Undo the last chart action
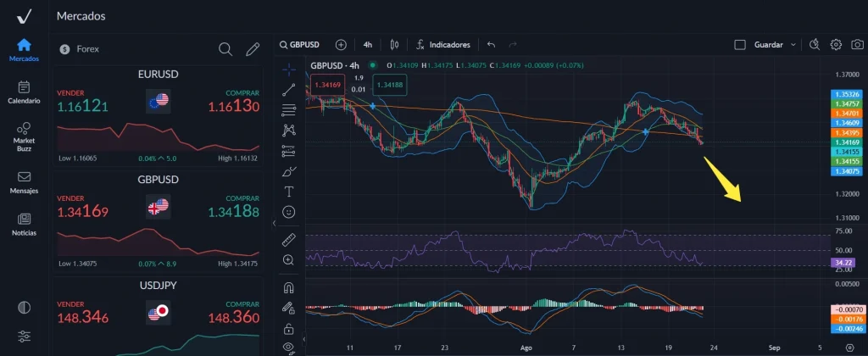 491,45
